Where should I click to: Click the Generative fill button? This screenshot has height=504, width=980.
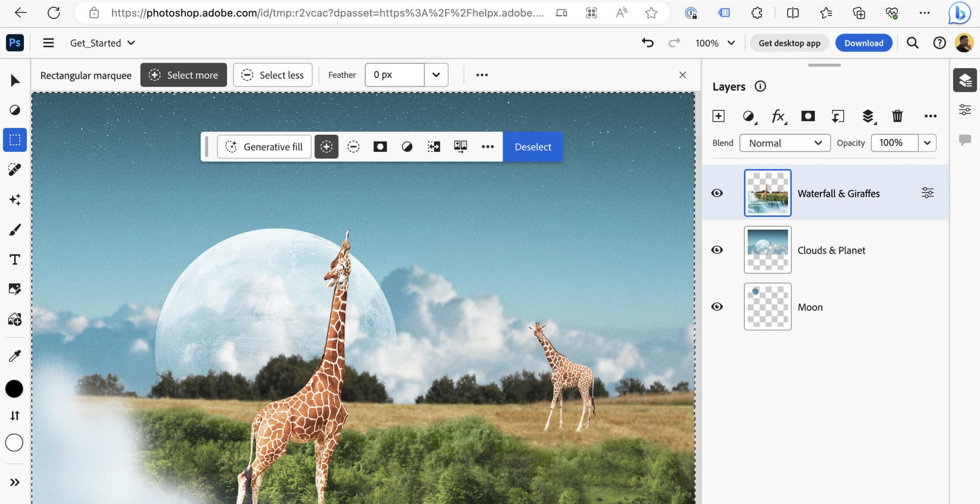(264, 146)
